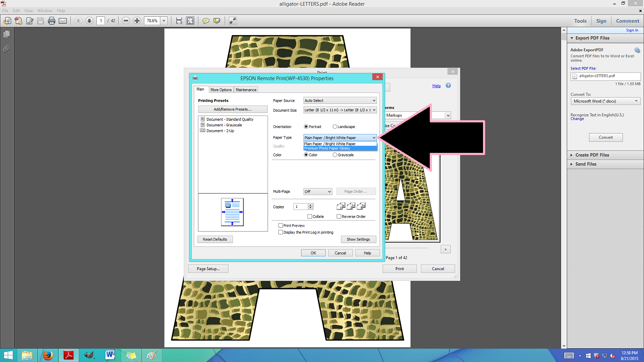Enable the Reverse Order checkbox
The height and width of the screenshot is (362, 644).
click(x=339, y=216)
